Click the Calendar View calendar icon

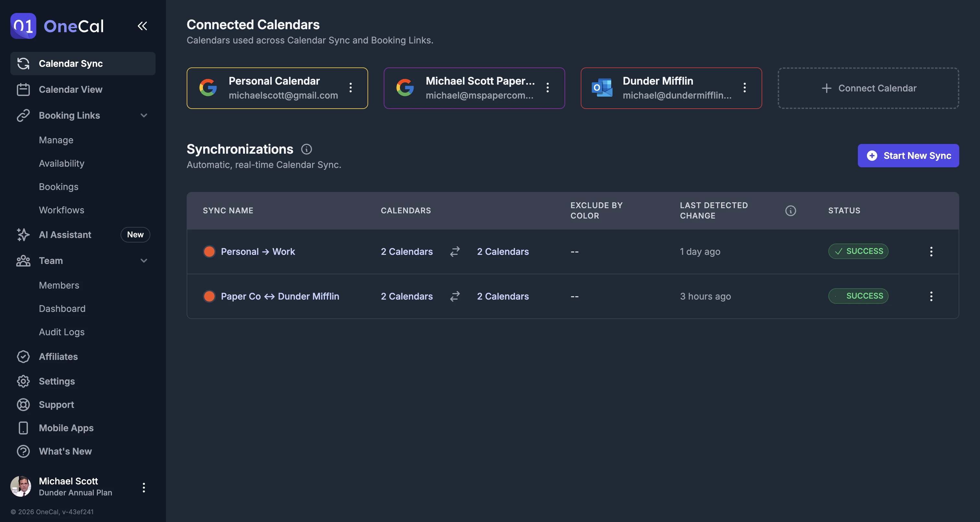(23, 89)
